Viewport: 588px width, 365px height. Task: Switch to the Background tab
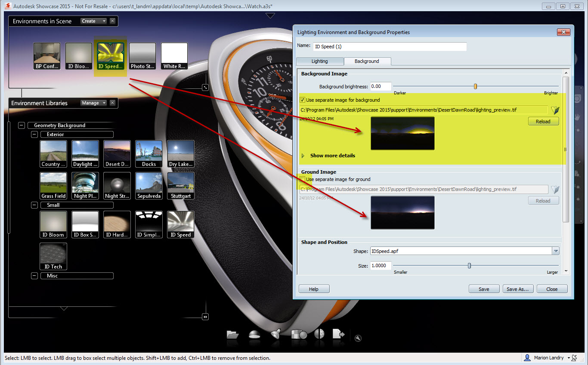[x=367, y=61]
